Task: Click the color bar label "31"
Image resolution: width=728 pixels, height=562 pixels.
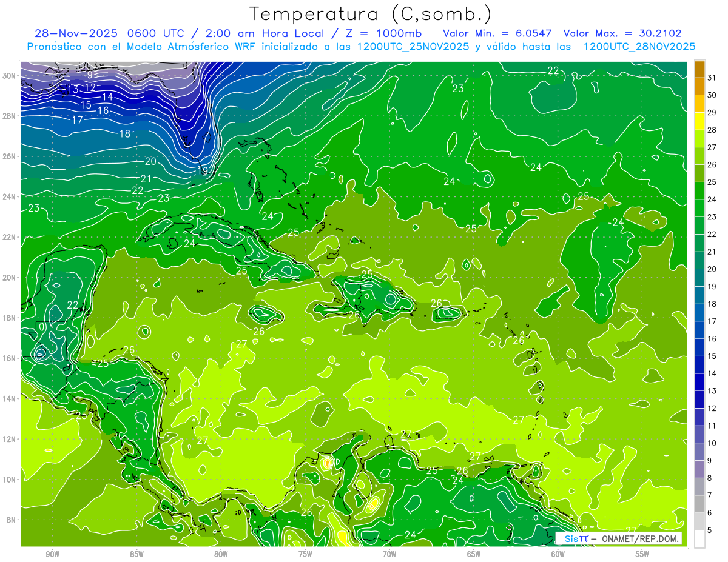Action: [712, 78]
